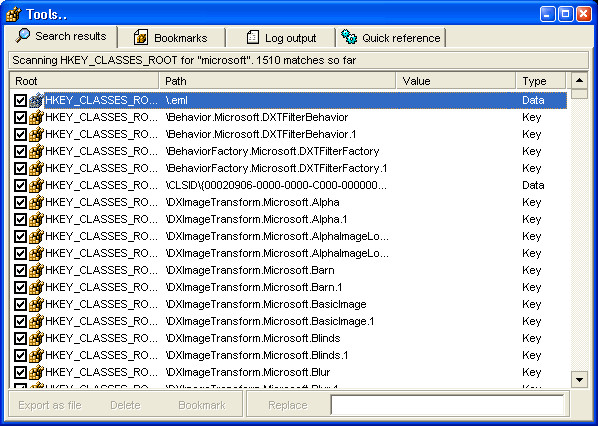
Task: Click the scanning status message bar
Action: [x=298, y=60]
